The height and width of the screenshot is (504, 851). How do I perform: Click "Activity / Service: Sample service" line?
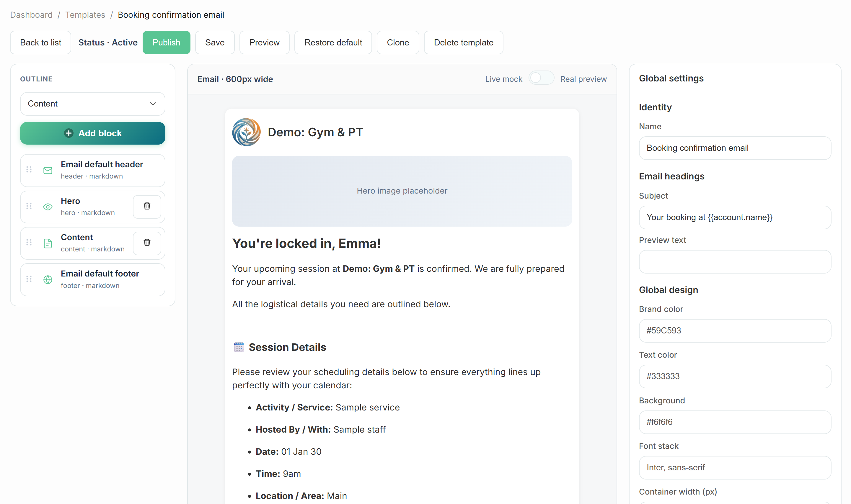pos(328,407)
